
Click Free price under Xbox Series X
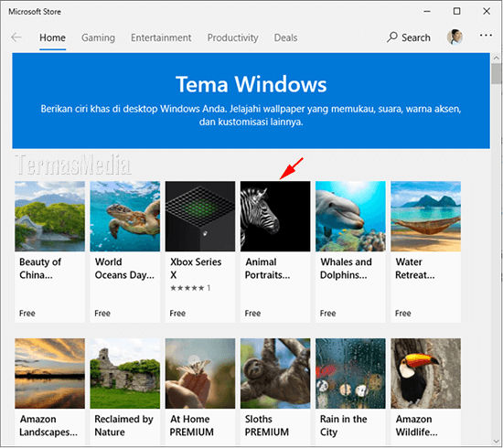pos(177,314)
